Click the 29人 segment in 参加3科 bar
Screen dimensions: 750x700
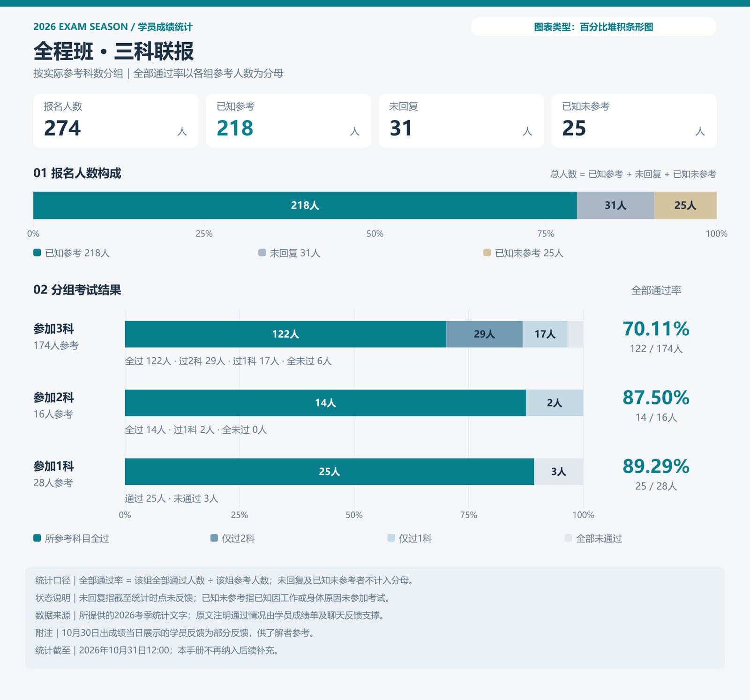[x=484, y=334]
